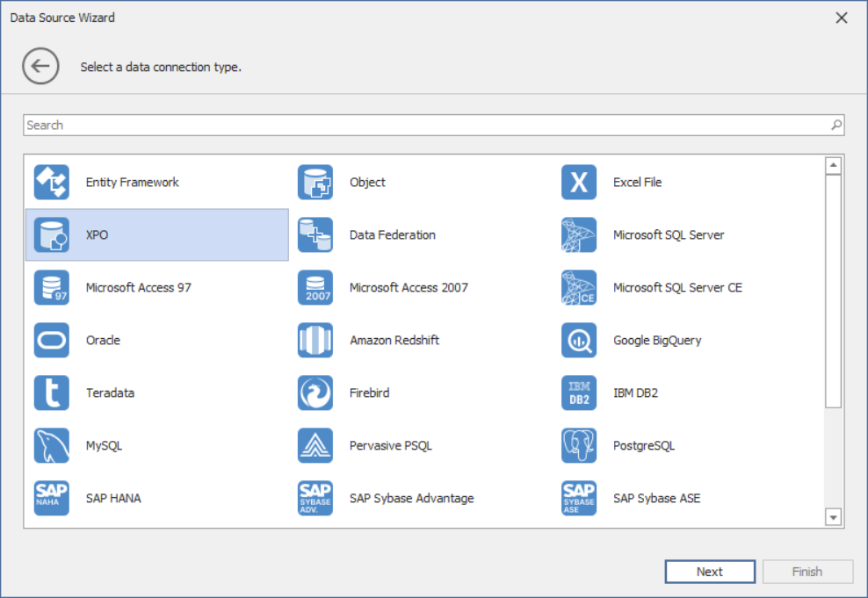
Task: Choose the Google BigQuery icon
Action: tap(579, 341)
